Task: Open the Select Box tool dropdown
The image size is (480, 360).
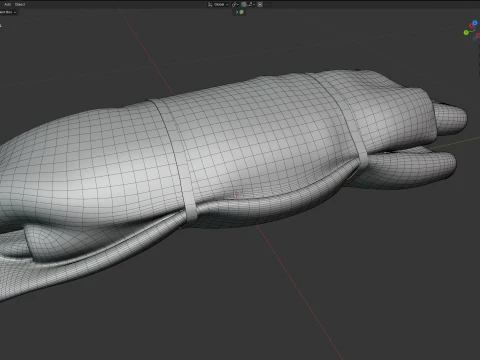Action: point(8,12)
